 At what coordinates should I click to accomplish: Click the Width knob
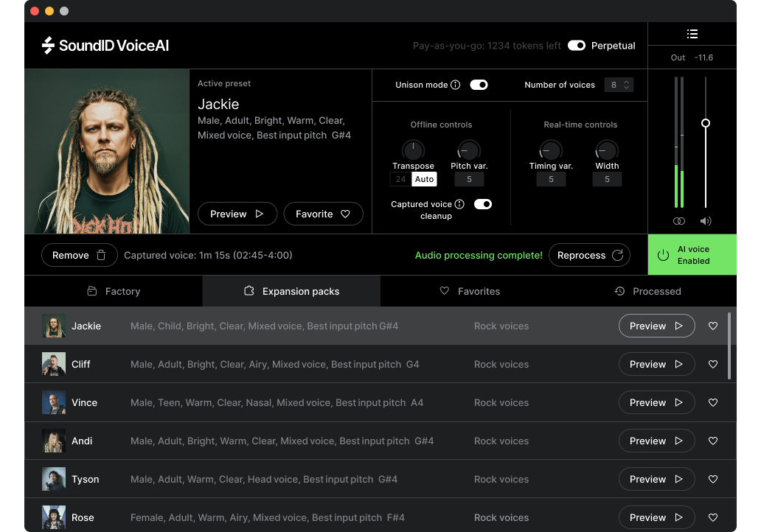(607, 150)
